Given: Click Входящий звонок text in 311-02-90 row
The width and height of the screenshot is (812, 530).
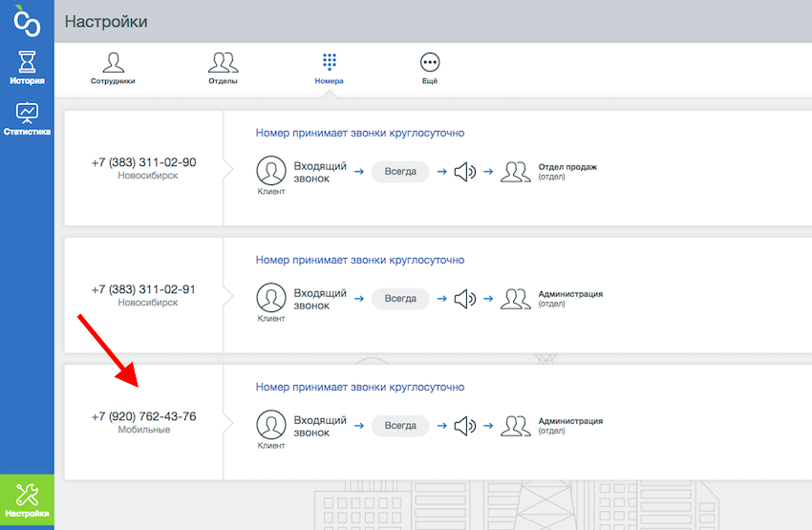Looking at the screenshot, I should click(319, 172).
